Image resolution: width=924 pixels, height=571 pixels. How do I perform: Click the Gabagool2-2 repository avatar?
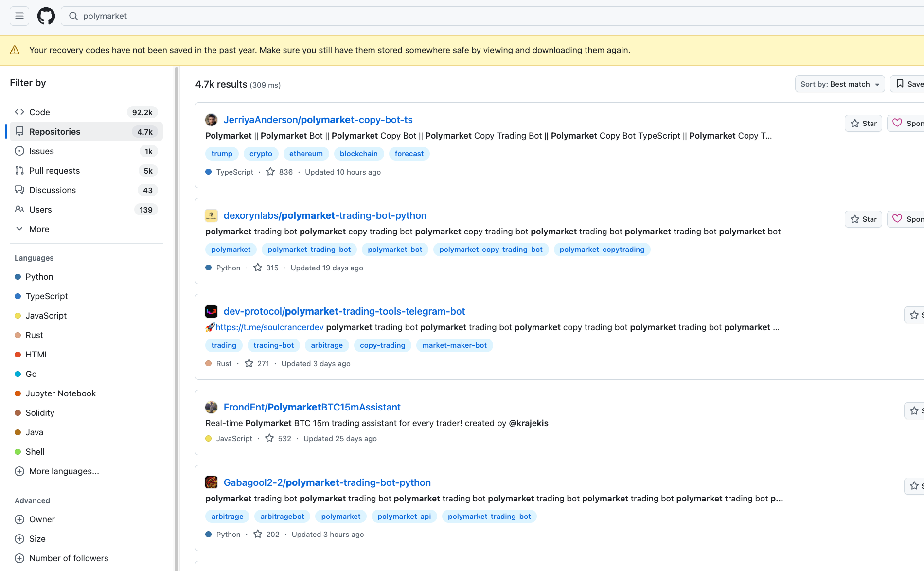point(211,482)
